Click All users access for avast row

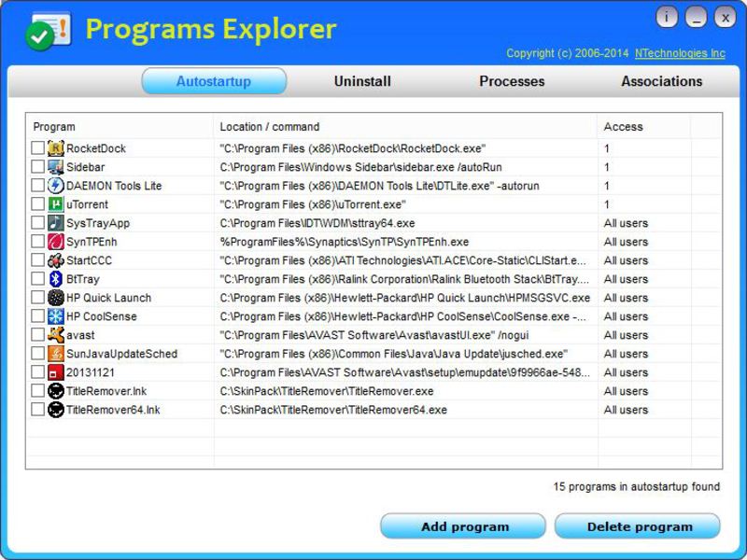(x=626, y=335)
